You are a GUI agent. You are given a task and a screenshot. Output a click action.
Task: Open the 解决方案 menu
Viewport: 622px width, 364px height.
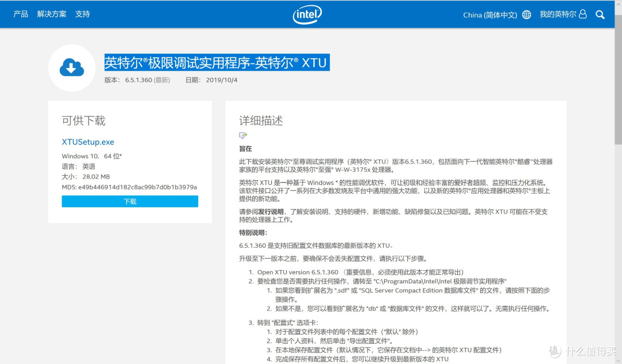click(52, 14)
